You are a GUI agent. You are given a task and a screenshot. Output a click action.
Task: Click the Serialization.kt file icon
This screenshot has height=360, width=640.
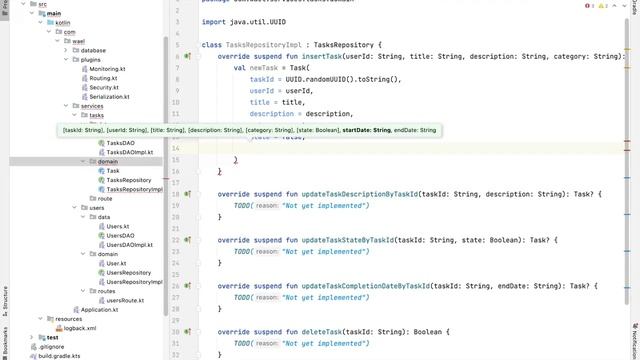84,97
